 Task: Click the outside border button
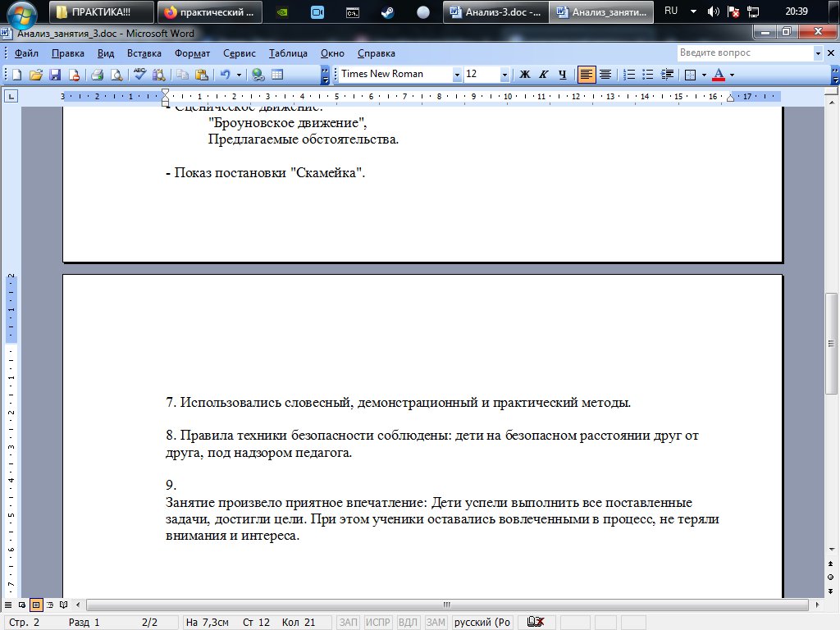pyautogui.click(x=690, y=75)
